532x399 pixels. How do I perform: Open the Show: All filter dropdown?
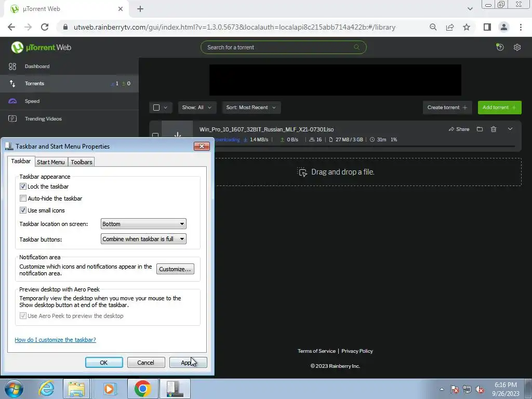point(197,108)
